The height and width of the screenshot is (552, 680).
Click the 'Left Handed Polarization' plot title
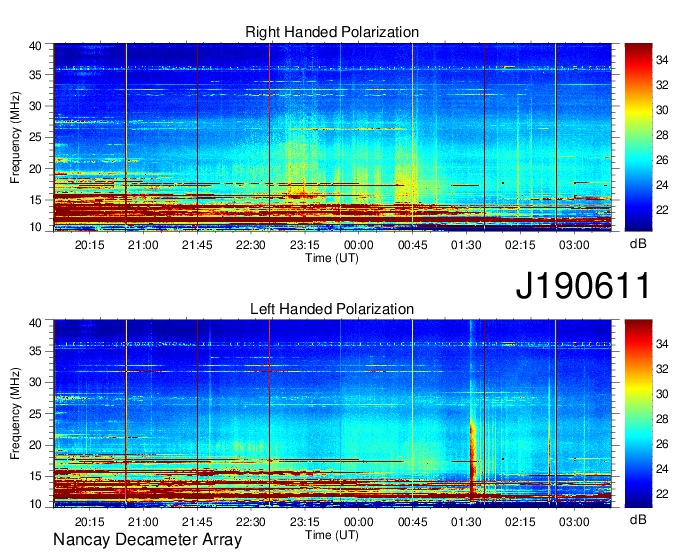pos(332,309)
